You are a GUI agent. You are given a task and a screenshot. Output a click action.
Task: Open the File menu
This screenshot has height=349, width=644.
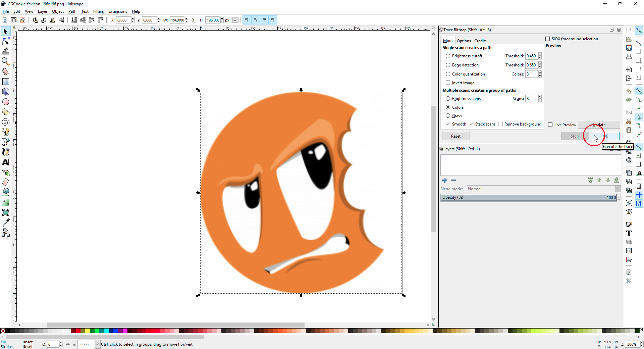6,11
